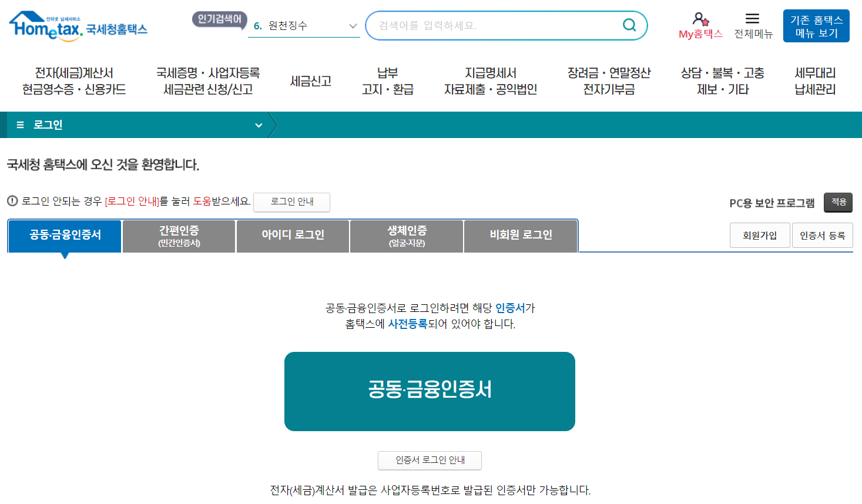Open 전자(세금)계산서 현금영수증·신용카드 menu
The width and height of the screenshot is (862, 504).
(74, 81)
